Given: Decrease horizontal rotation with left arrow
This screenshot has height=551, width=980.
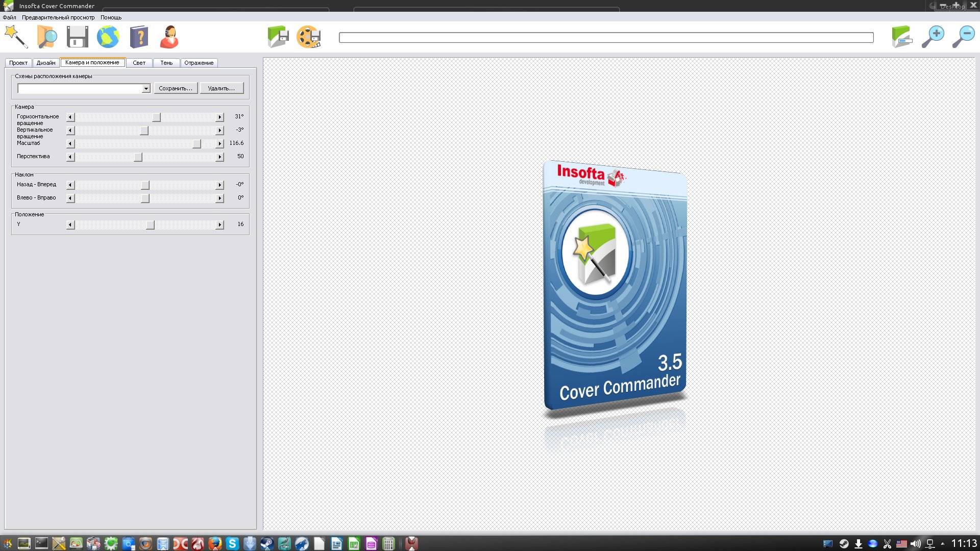Looking at the screenshot, I should [x=70, y=117].
